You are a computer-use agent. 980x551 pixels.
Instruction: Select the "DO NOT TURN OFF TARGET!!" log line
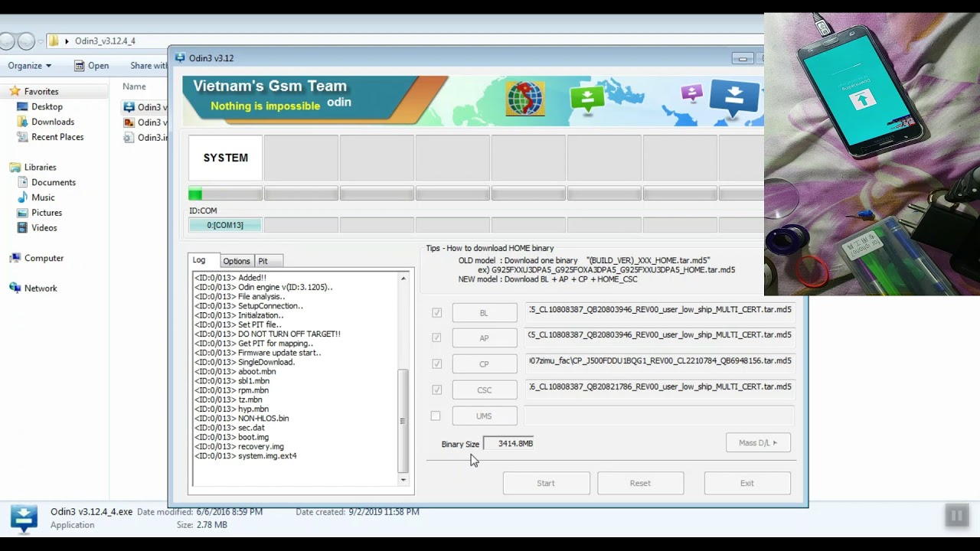pos(267,334)
